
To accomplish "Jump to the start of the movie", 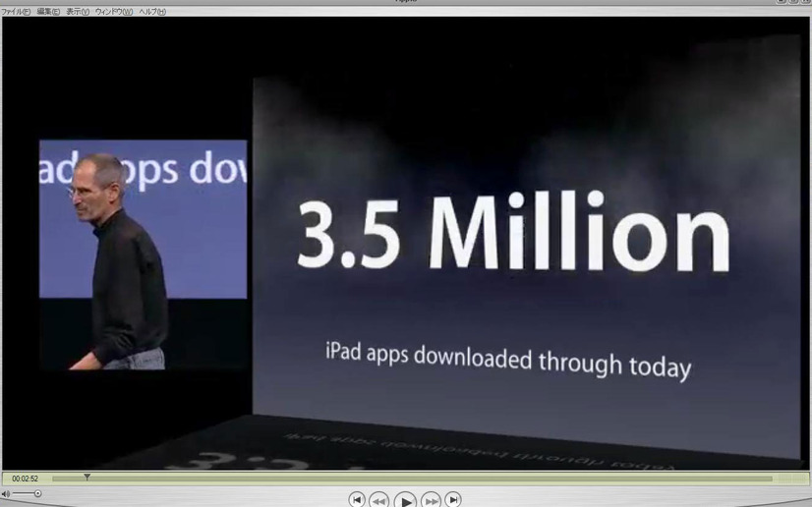I will click(x=356, y=499).
